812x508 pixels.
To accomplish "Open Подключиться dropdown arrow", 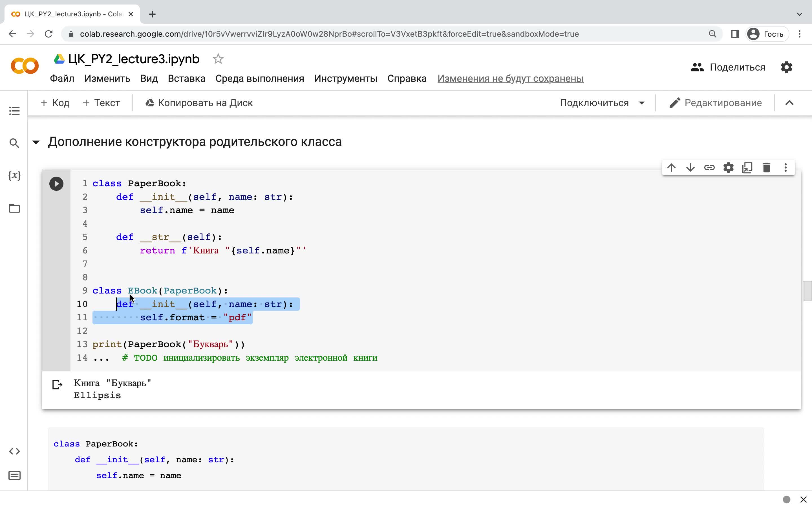I will tap(641, 103).
